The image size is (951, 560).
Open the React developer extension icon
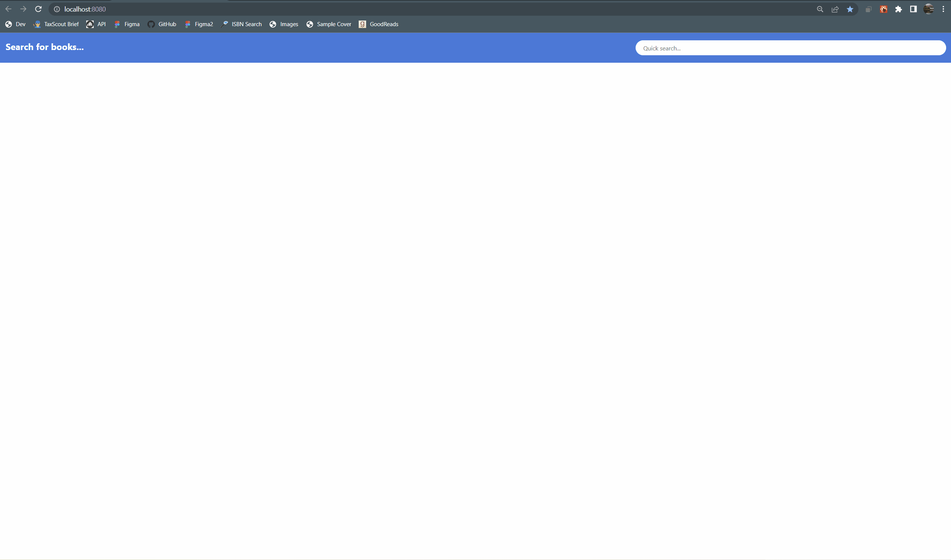[883, 9]
